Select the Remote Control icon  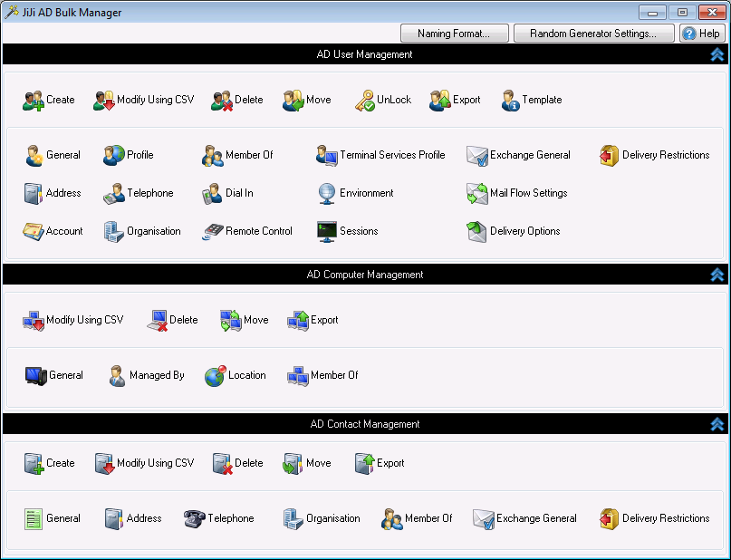tap(213, 231)
